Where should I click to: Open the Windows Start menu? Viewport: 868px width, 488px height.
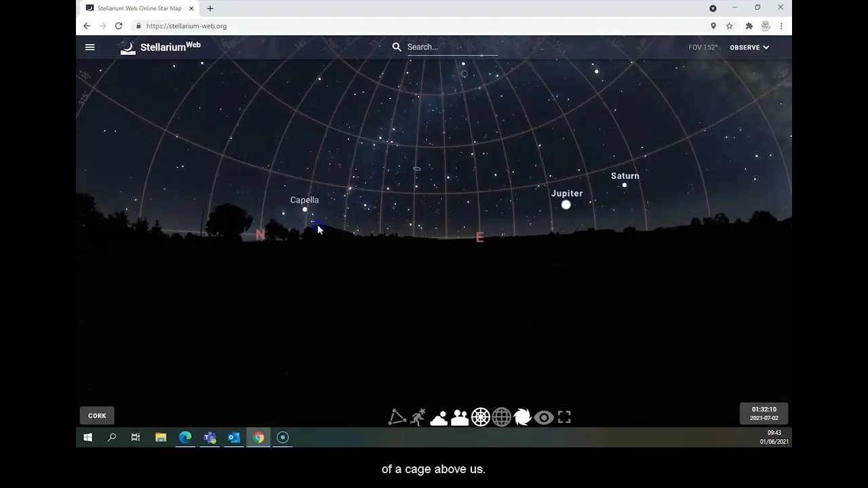tap(87, 438)
